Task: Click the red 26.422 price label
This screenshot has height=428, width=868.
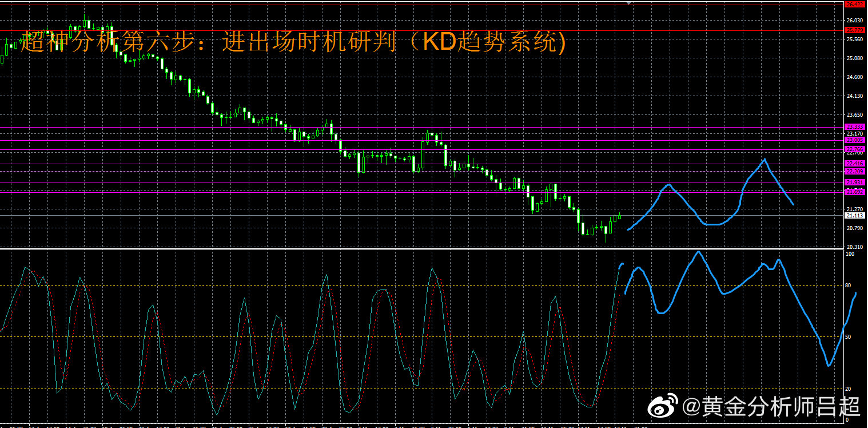Action: [855, 4]
